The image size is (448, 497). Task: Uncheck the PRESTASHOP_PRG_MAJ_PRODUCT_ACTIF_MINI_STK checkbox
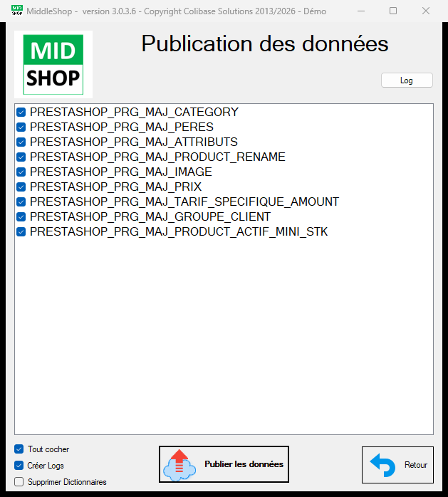(21, 232)
